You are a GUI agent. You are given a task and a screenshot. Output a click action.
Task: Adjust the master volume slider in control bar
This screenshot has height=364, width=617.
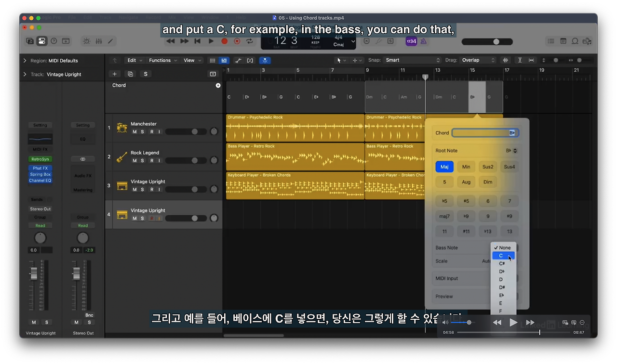click(x=487, y=42)
